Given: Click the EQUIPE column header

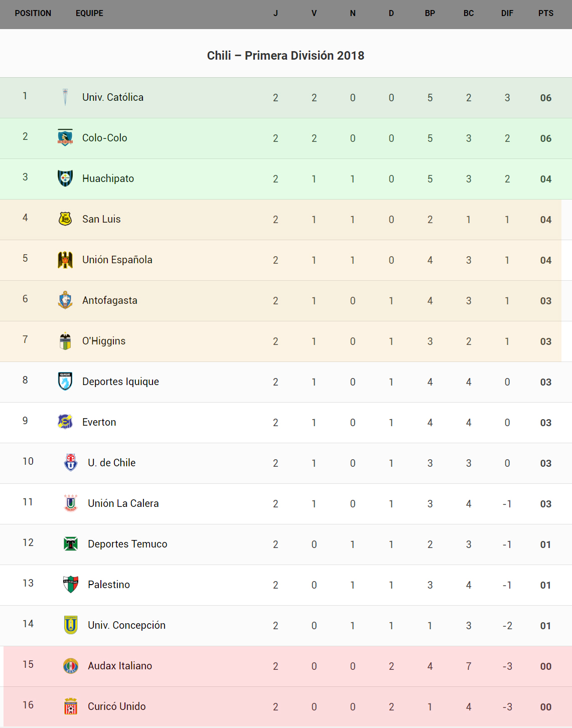Looking at the screenshot, I should [x=89, y=14].
